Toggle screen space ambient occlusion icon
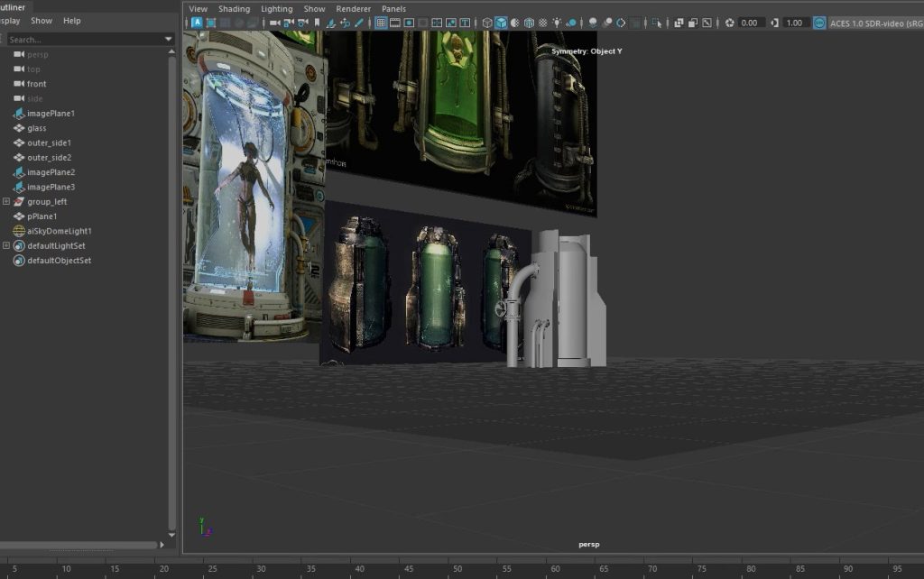Screen dimensions: 924x579 coord(593,23)
